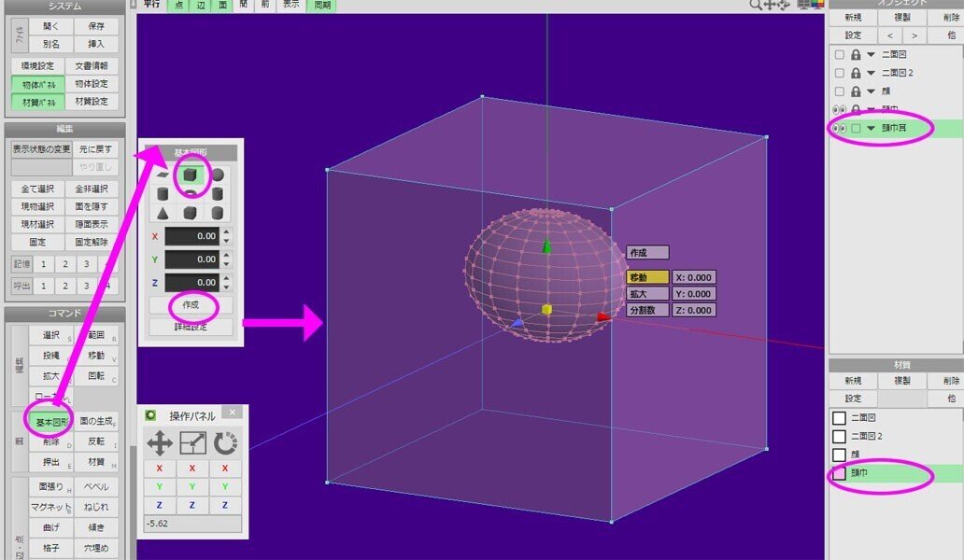Choose the scale icon in 操作パネル
The image size is (964, 560).
point(192,442)
